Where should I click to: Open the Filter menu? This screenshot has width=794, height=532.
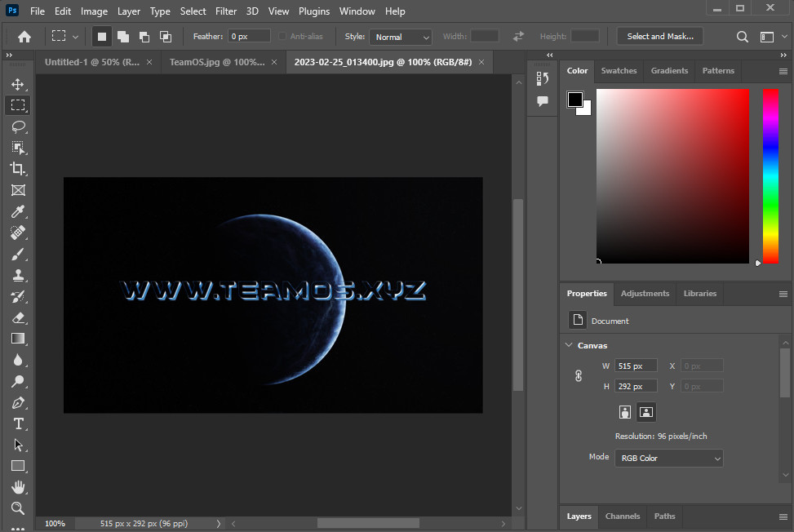(x=226, y=11)
